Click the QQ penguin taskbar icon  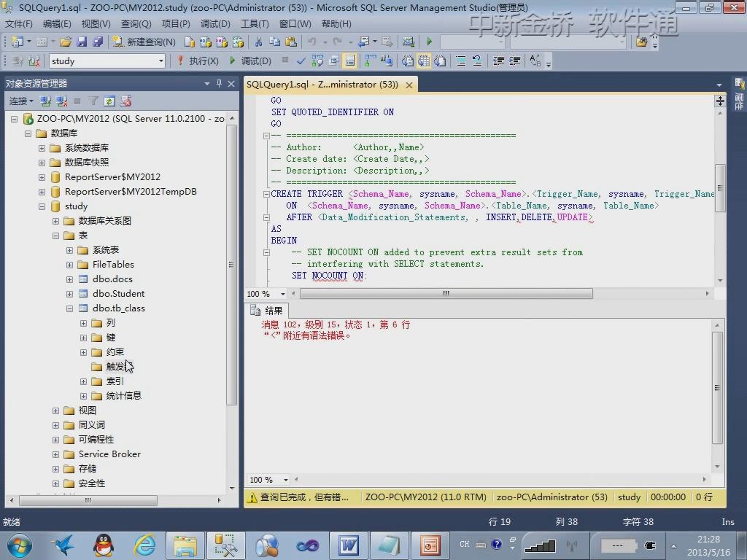point(104,545)
